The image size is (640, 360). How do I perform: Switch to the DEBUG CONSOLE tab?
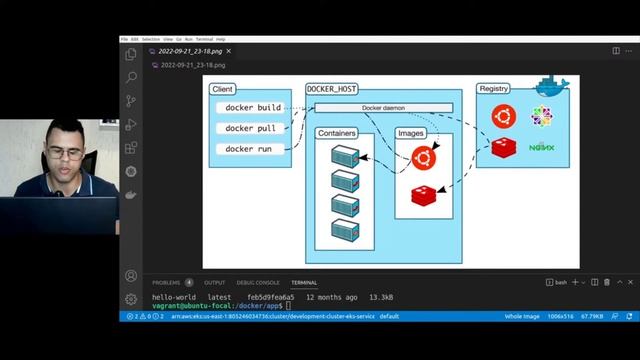[x=258, y=282]
